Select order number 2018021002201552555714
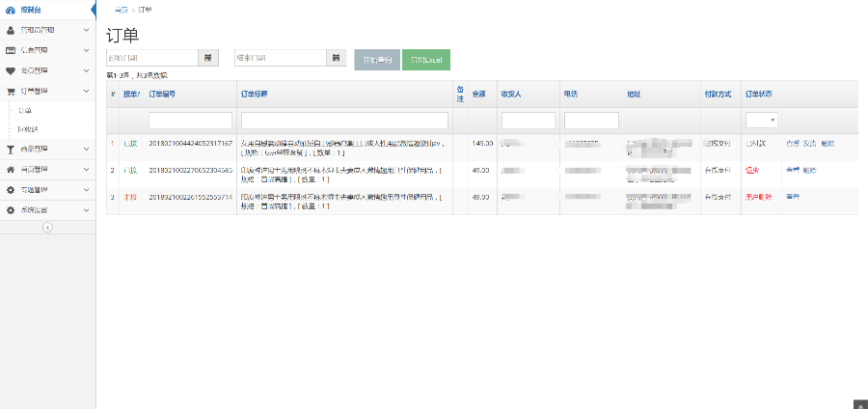The image size is (868, 409). pos(190,197)
